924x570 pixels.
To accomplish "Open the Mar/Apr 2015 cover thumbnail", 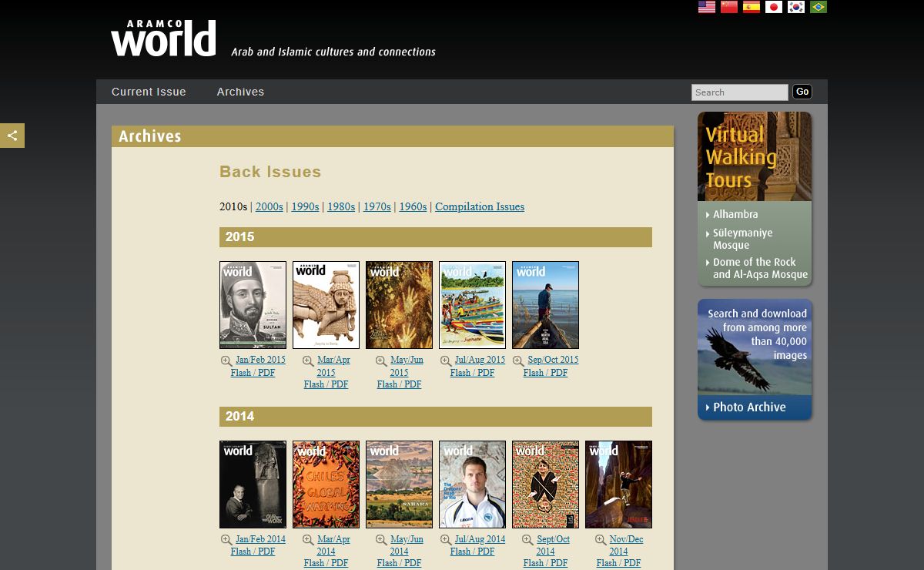I will tap(326, 305).
